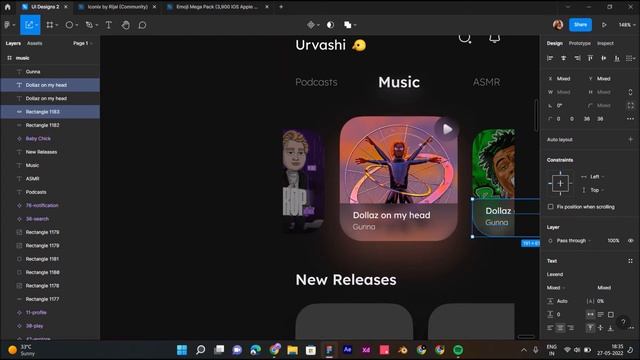
Task: Click the Present play icon
Action: coord(604,25)
